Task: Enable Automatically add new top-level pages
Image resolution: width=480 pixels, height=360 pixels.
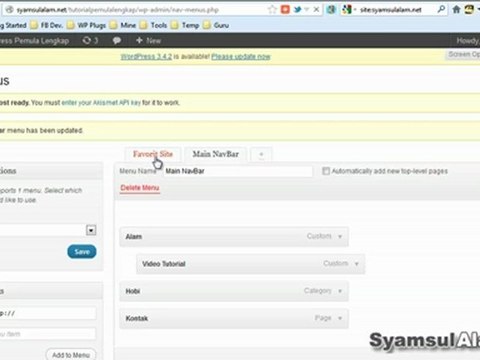Action: (326, 171)
